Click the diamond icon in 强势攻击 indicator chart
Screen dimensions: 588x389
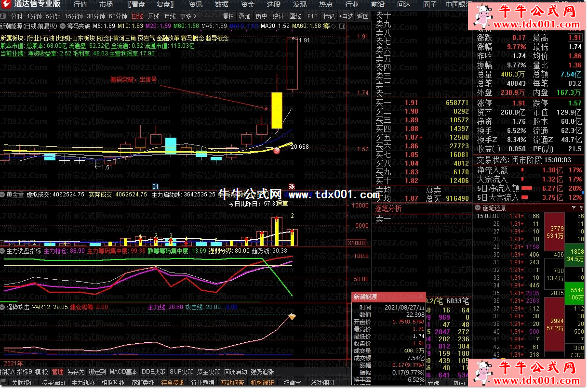click(292, 317)
